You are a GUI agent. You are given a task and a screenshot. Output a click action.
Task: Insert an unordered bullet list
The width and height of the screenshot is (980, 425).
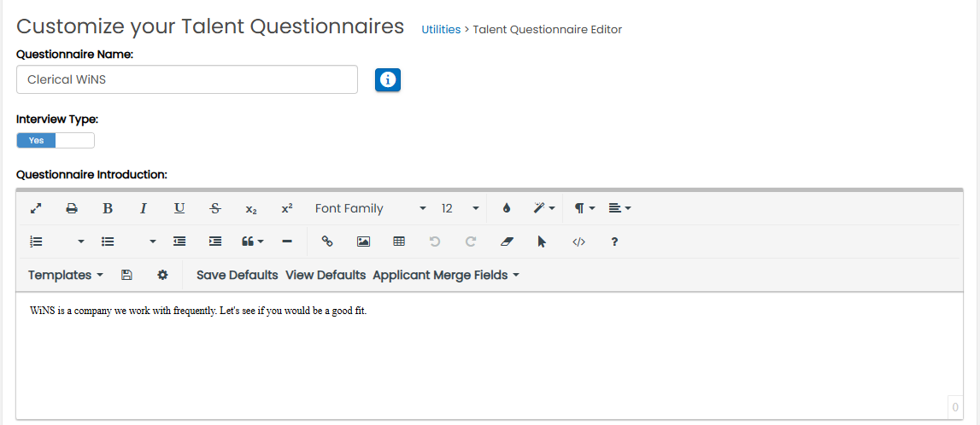coord(108,242)
